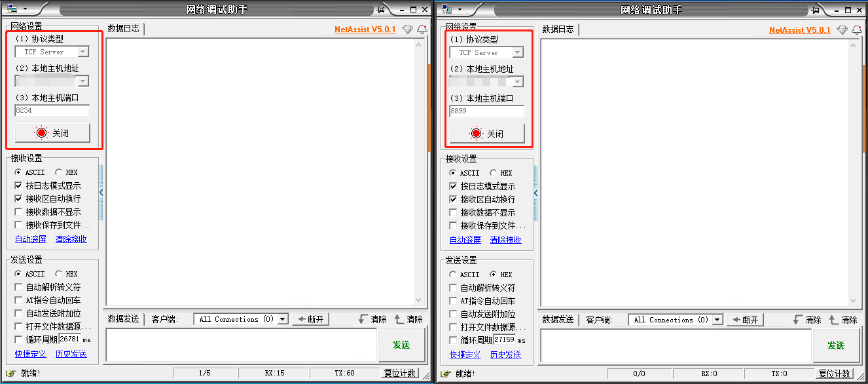Click green 发送 button in port 8899 window
The width and height of the screenshot is (868, 384).
coord(836,345)
